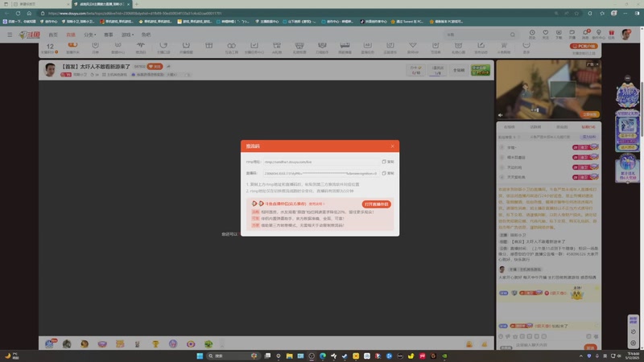Click the green button right of 全部榜
Image resolution: width=644 pixels, height=362 pixels.
[480, 70]
